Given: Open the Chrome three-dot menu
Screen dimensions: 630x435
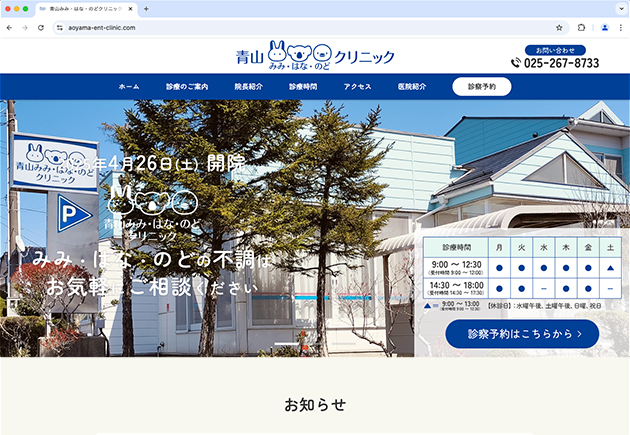Looking at the screenshot, I should tap(620, 28).
